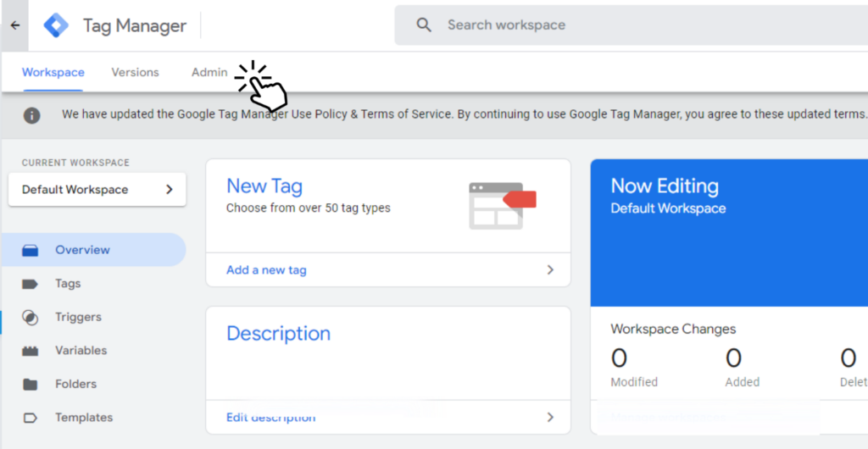
Task: Click the New Tag illustration image
Action: point(502,206)
